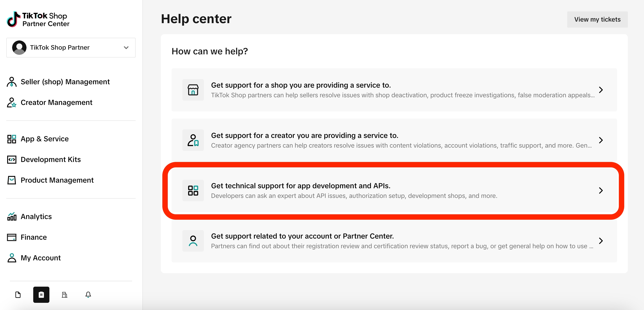Click View my tickets button

(x=597, y=20)
